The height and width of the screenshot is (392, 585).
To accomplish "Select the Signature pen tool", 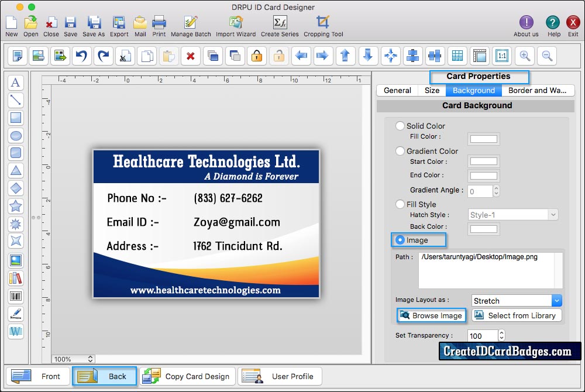I will 16,314.
